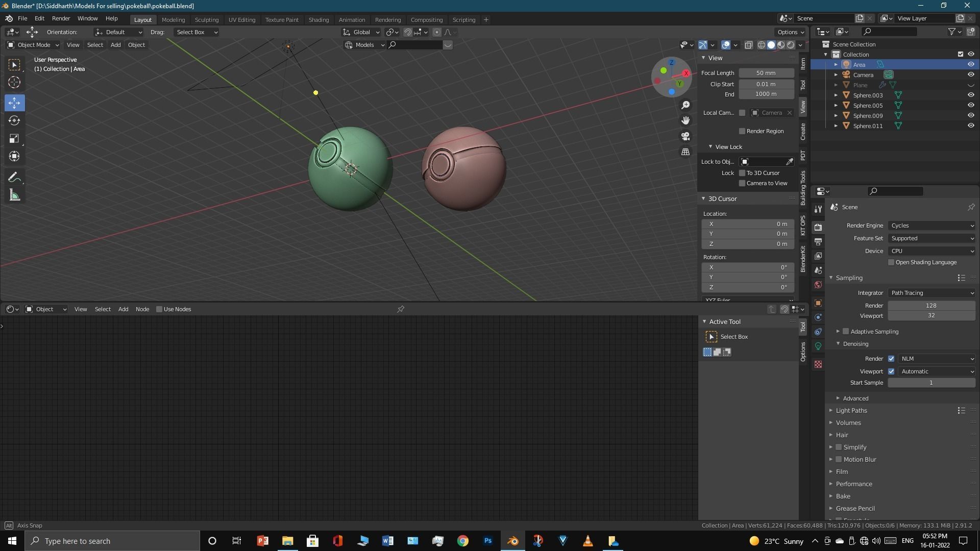This screenshot has width=980, height=551.
Task: Pin the node editor node tree
Action: (401, 309)
